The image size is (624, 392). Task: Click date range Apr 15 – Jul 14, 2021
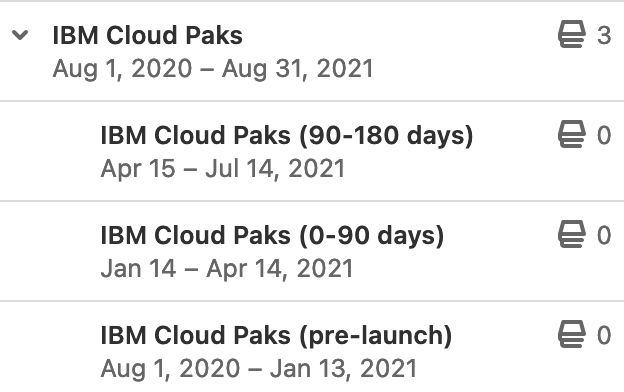(222, 168)
